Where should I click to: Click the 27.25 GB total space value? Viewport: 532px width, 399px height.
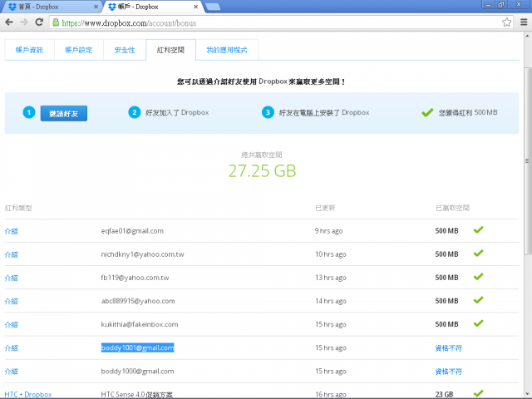click(x=262, y=171)
